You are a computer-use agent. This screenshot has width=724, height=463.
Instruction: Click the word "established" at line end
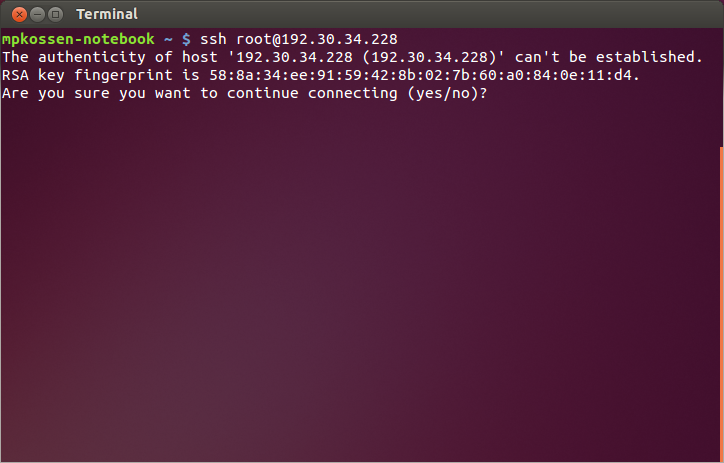tap(645, 57)
